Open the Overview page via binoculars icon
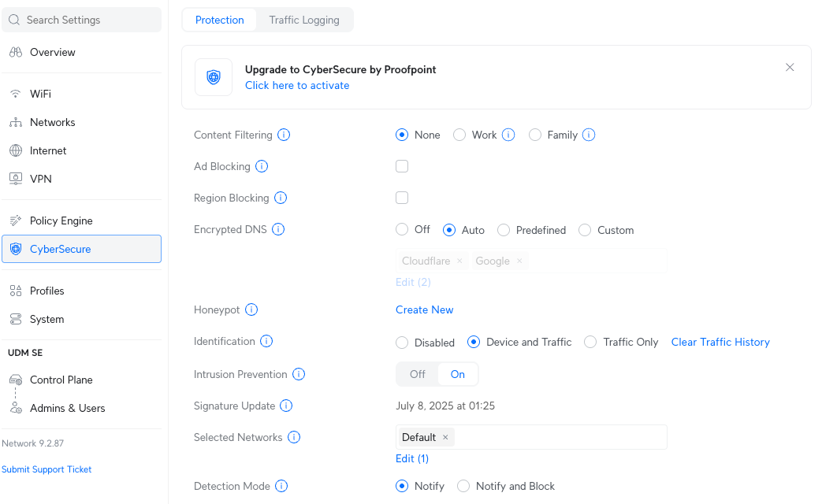822x504 pixels. pos(16,52)
